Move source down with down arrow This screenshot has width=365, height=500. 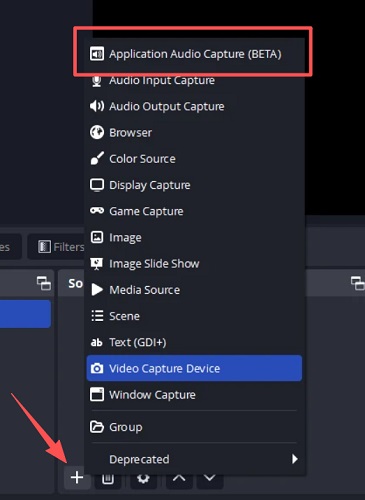209,478
